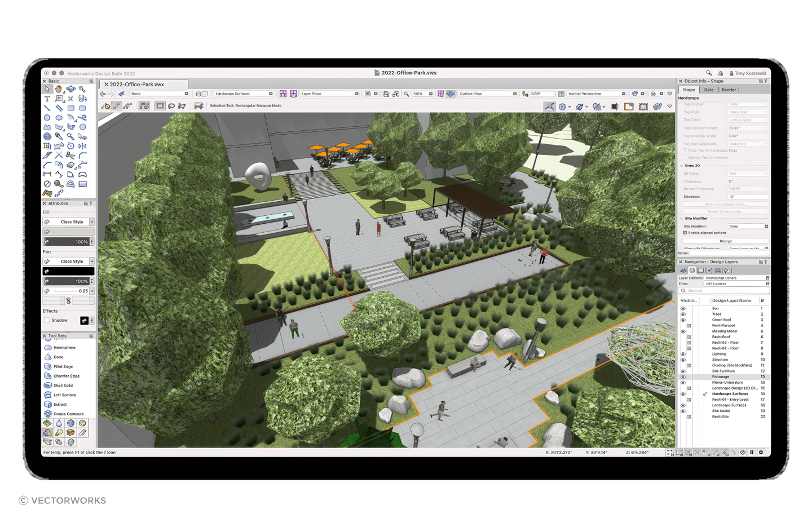Adjust the pen thickness slider
The height and width of the screenshot is (523, 812).
(x=67, y=291)
